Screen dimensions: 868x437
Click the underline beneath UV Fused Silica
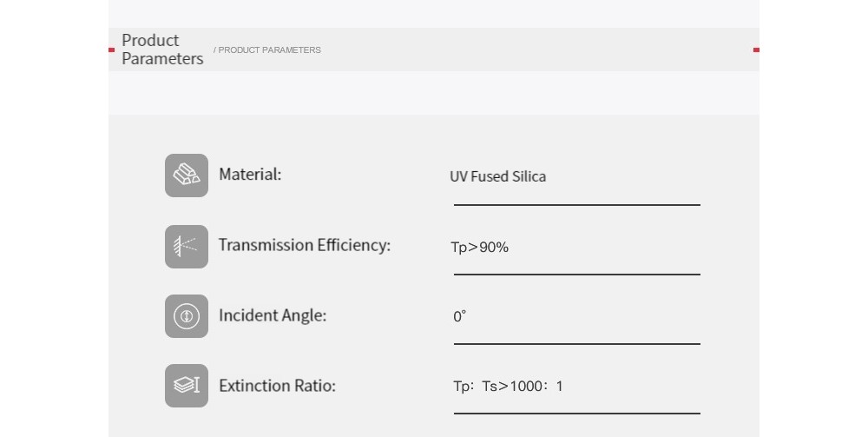577,205
